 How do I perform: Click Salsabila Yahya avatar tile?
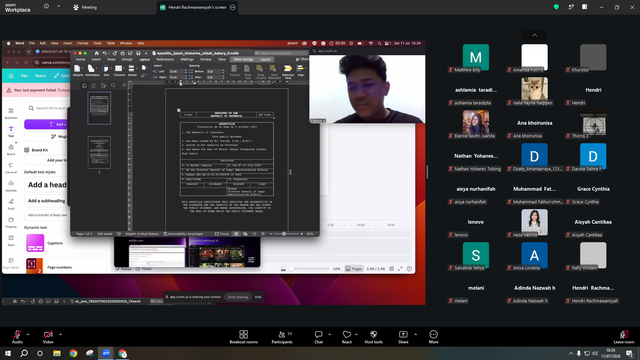tap(476, 255)
